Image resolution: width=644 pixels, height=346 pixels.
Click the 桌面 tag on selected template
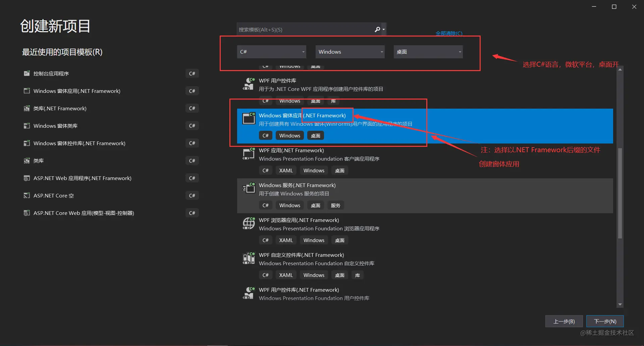tap(316, 135)
